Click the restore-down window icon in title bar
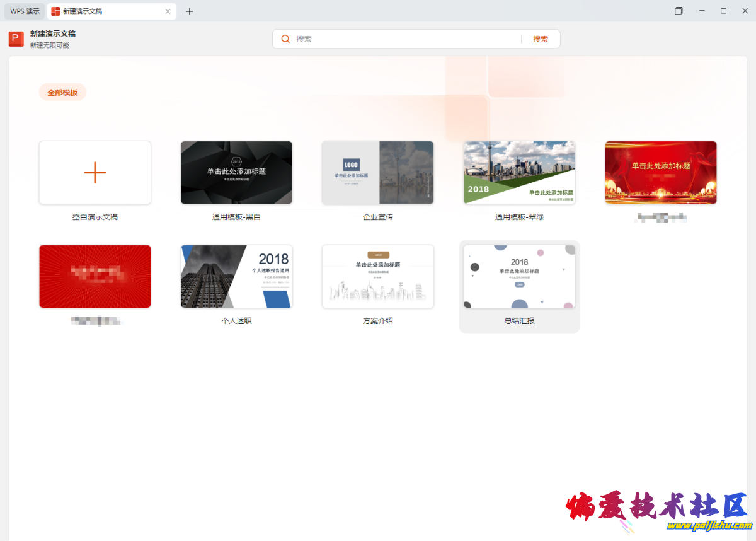 pos(679,11)
